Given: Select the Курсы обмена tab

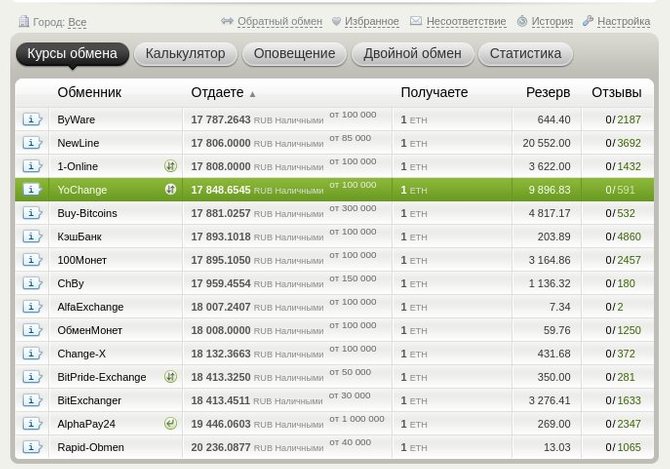Looking at the screenshot, I should pyautogui.click(x=72, y=54).
